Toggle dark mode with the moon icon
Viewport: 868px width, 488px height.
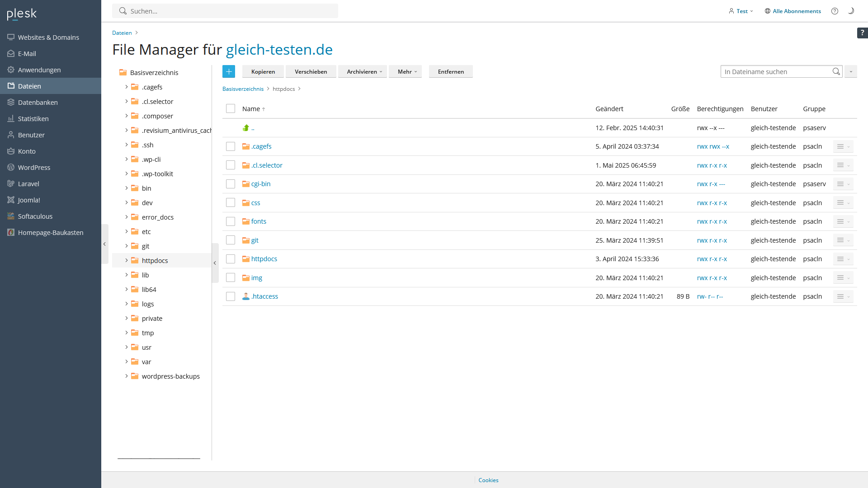pyautogui.click(x=851, y=11)
